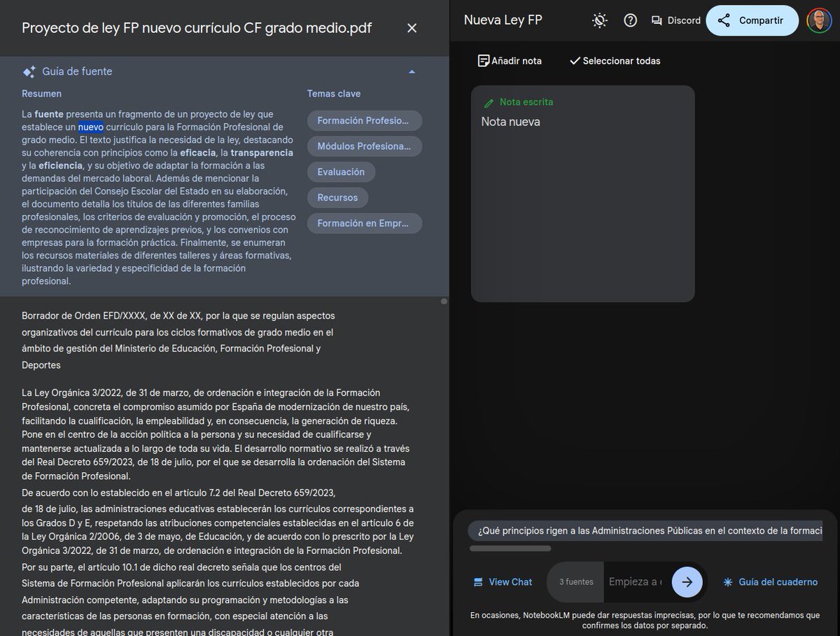Open Guía del cuaderno
840x636 pixels.
(x=770, y=582)
